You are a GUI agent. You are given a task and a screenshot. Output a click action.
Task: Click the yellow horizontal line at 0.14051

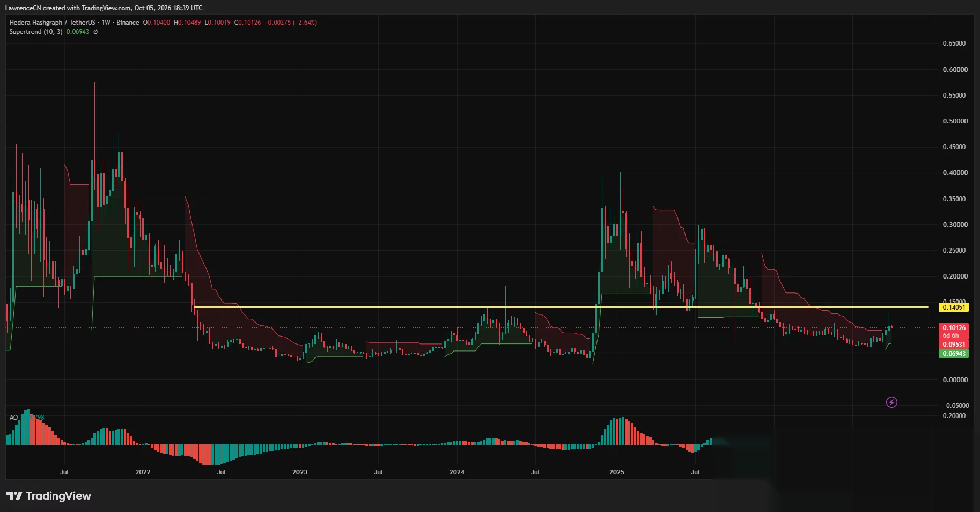tap(561, 307)
